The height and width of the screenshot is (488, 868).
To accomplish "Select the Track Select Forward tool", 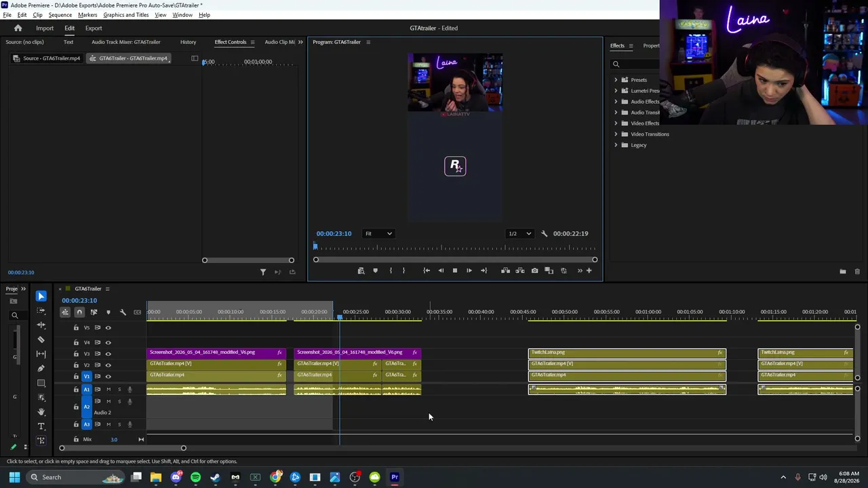I will pos(41,311).
